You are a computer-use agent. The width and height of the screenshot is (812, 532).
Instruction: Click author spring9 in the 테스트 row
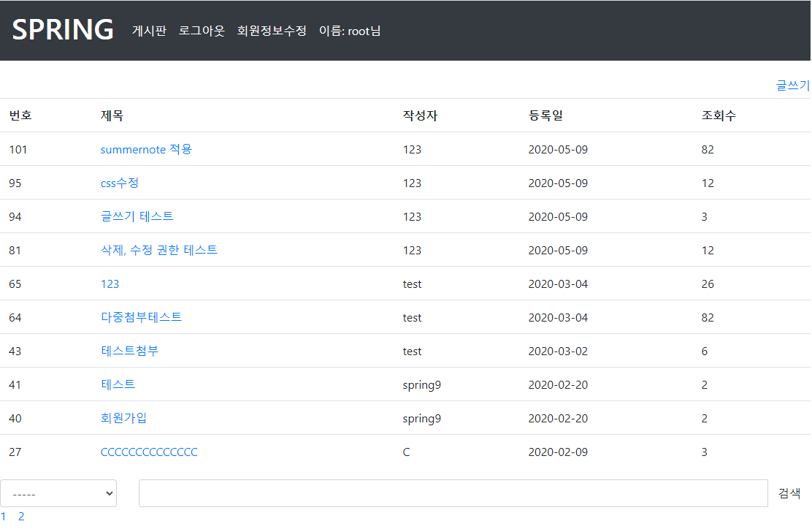click(x=422, y=385)
